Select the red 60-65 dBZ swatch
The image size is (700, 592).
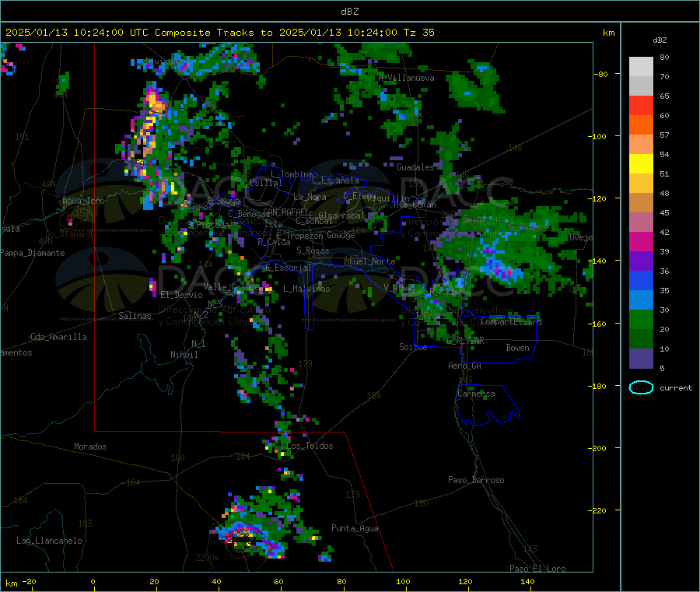pyautogui.click(x=641, y=106)
